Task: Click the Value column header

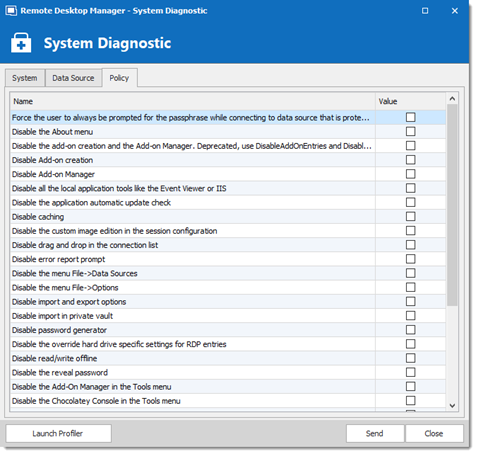Action: tap(410, 101)
